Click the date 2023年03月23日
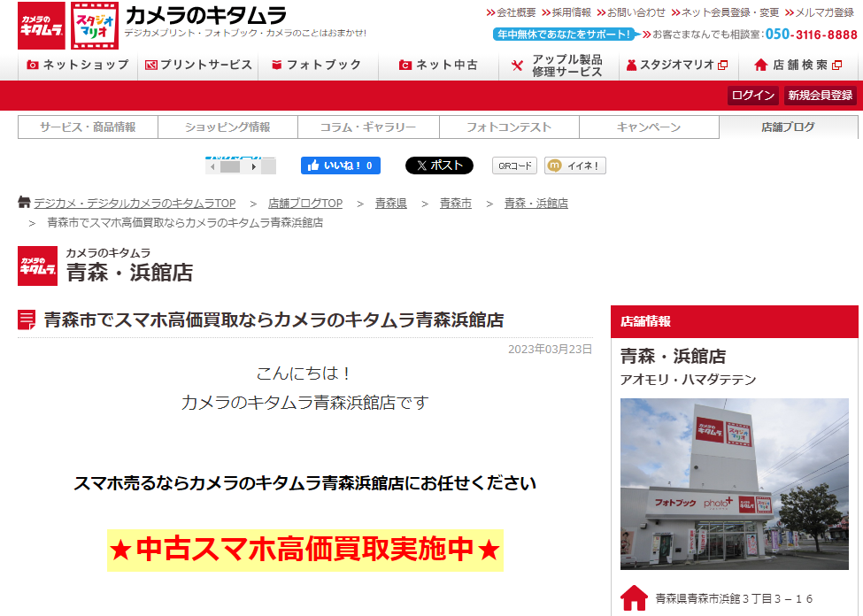 point(550,349)
